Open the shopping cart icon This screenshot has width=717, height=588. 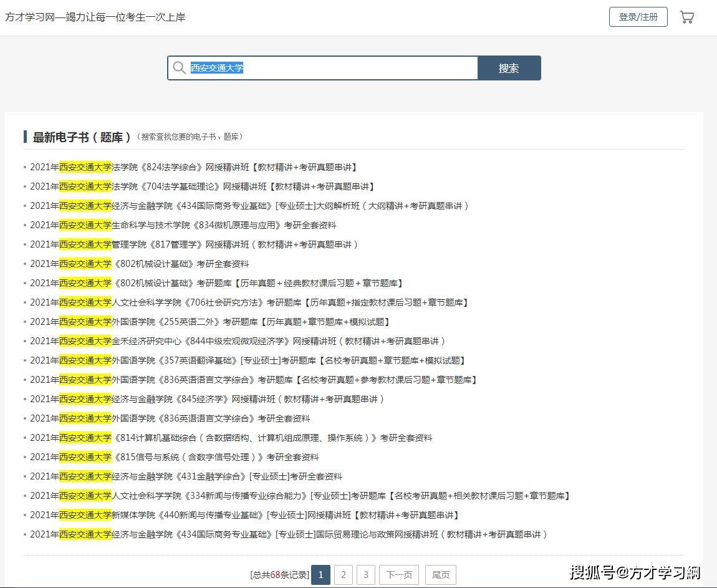tap(687, 16)
